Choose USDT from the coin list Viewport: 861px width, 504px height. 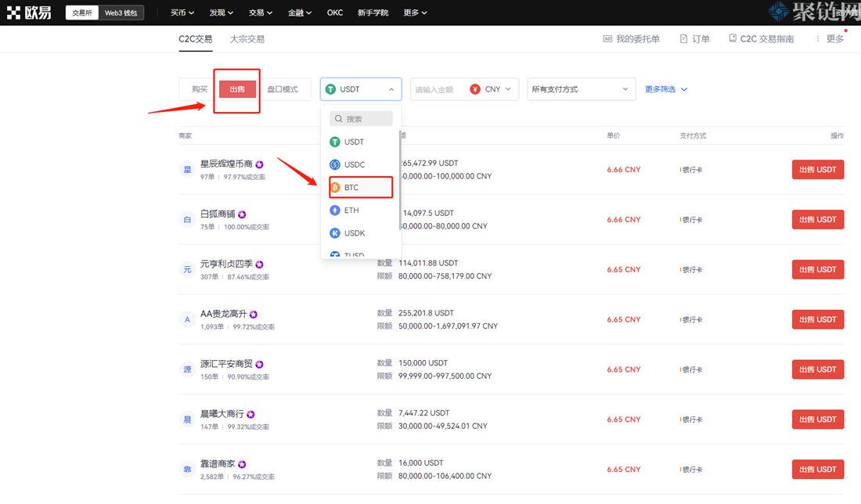(361, 142)
